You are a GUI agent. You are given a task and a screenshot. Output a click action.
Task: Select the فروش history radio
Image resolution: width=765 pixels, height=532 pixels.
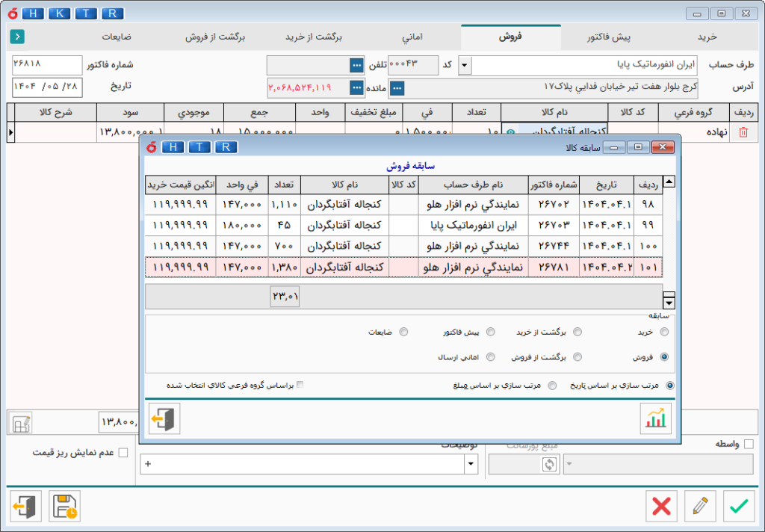664,356
